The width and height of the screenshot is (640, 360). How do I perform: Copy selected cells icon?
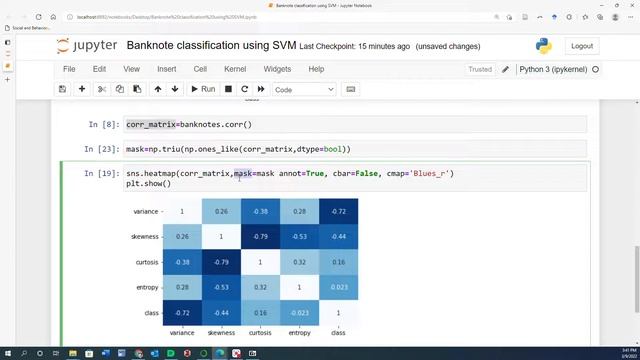(x=120, y=89)
